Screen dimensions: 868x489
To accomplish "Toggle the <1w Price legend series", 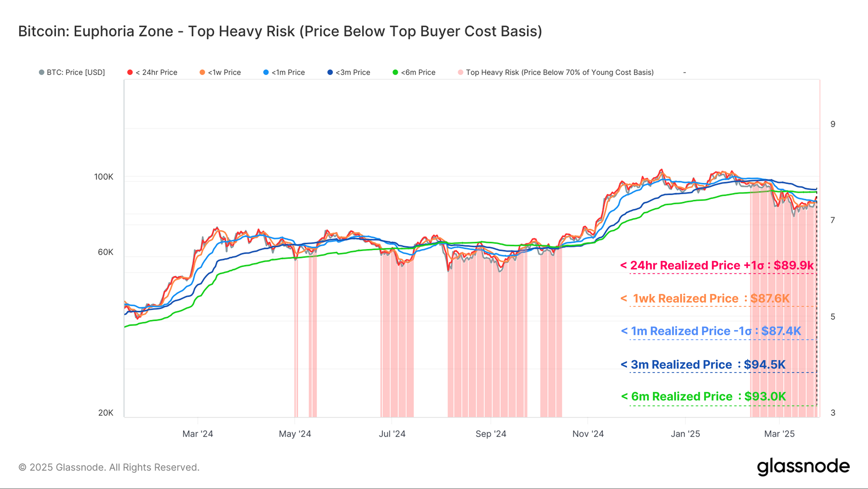I will 220,72.
